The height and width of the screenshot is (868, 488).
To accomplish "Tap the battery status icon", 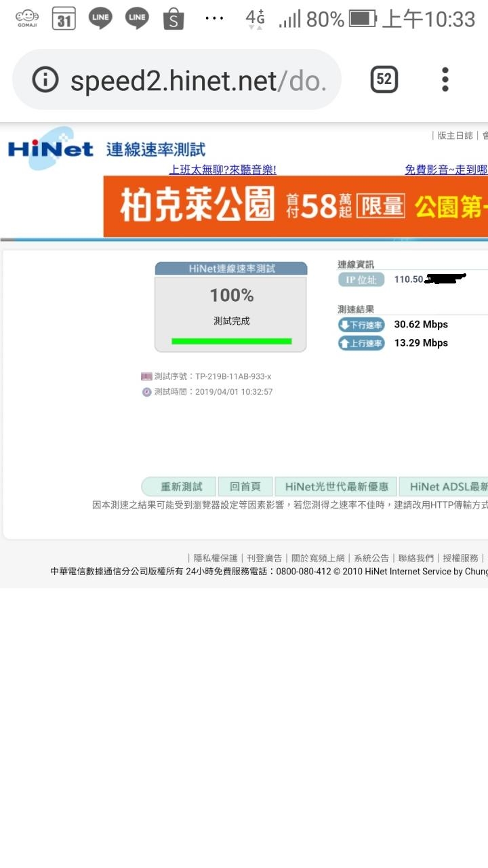I will coord(363,19).
